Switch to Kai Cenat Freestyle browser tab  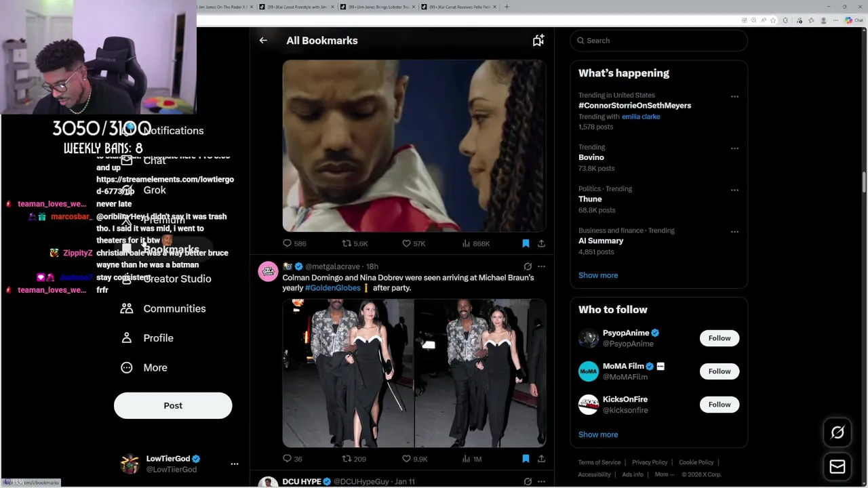(295, 7)
